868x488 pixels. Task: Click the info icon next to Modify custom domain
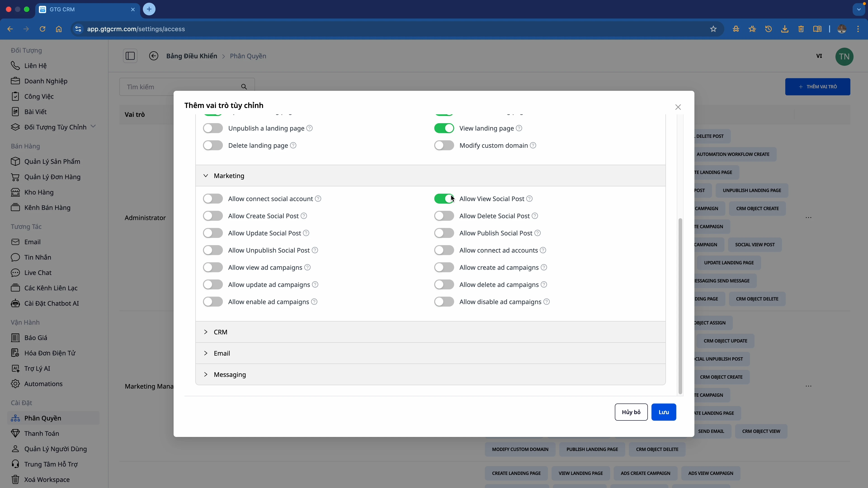(533, 145)
